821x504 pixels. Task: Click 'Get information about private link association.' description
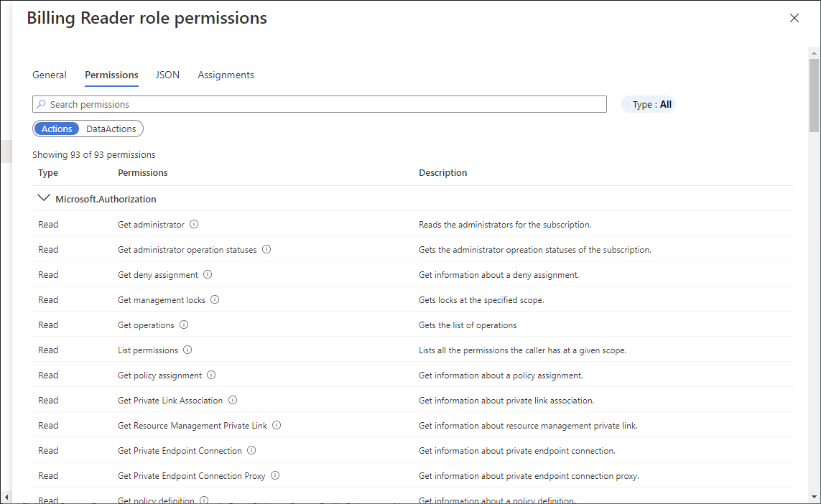pyautogui.click(x=507, y=401)
